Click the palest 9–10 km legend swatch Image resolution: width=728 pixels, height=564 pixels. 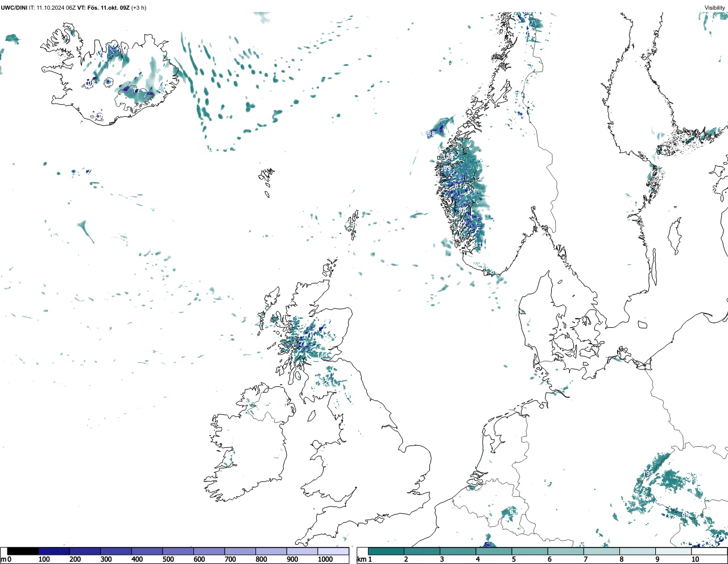point(674,551)
